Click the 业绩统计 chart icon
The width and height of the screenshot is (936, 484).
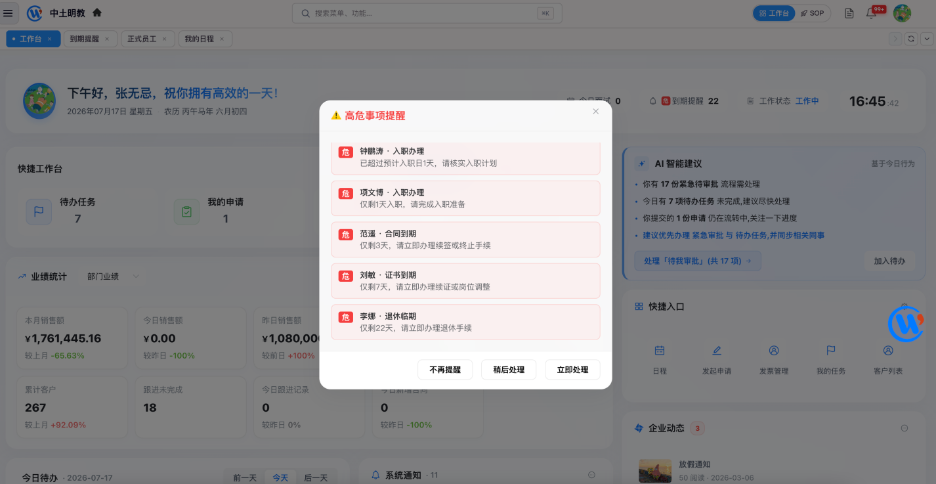pos(22,276)
